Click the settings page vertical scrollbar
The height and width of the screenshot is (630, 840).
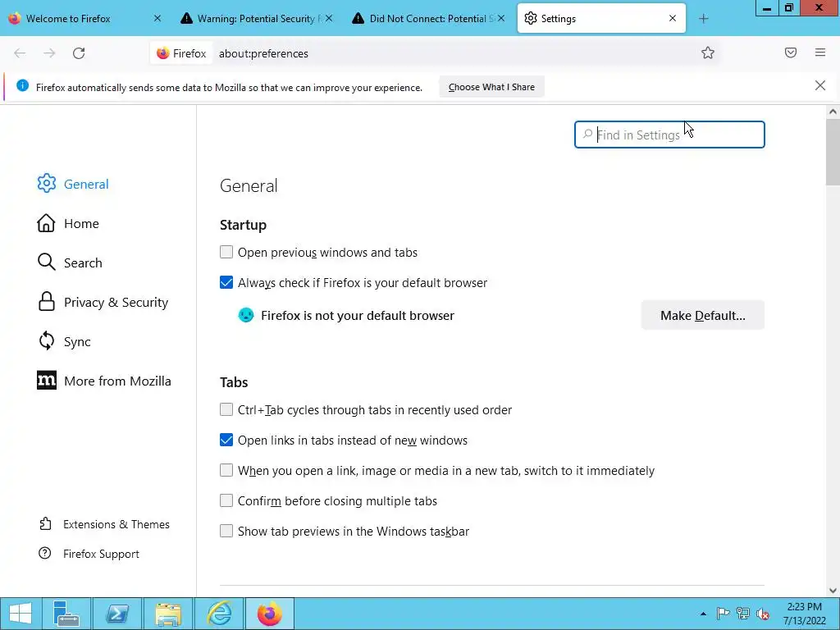click(x=833, y=152)
